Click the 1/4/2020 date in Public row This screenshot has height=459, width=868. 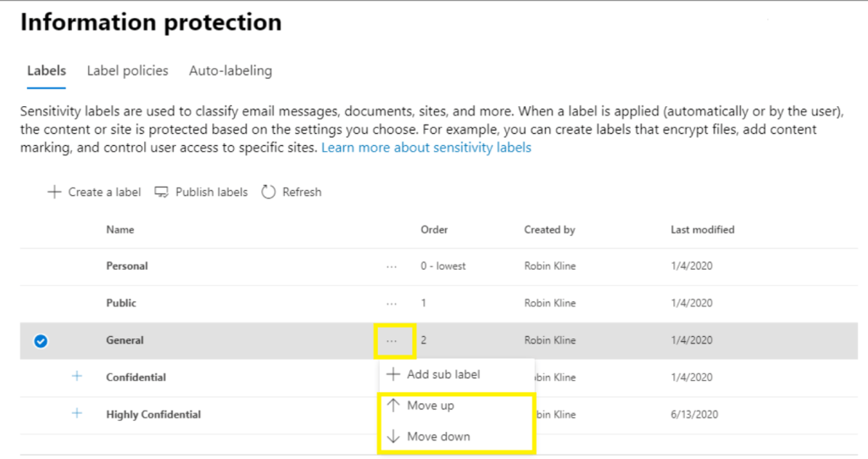click(x=692, y=303)
